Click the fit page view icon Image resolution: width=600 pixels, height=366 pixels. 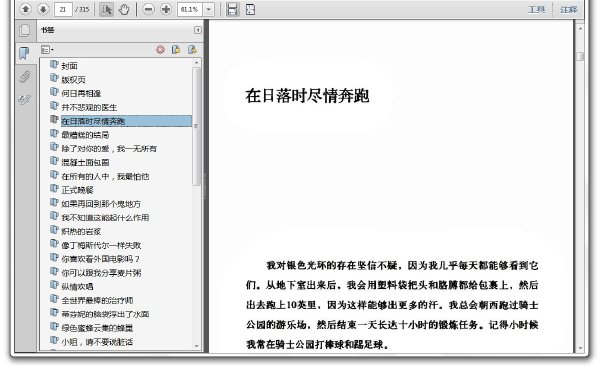point(250,9)
